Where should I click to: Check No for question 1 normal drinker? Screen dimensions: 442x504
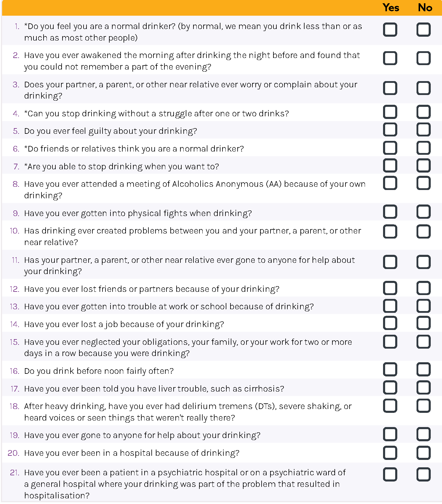coord(423,30)
